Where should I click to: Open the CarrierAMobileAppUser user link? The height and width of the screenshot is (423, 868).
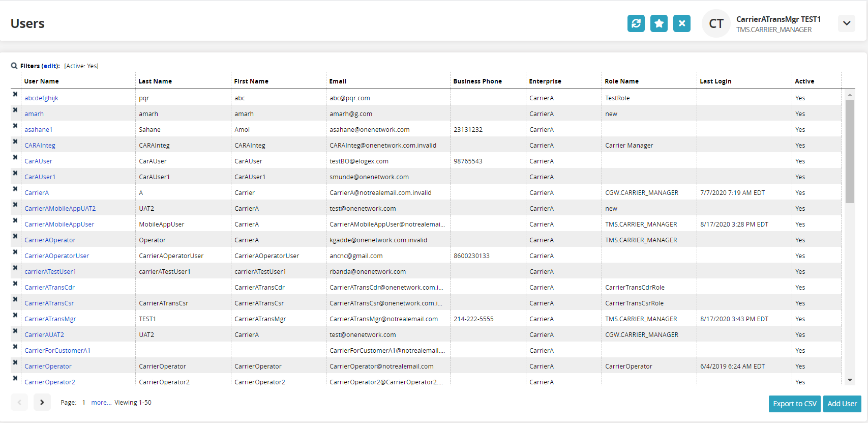[59, 224]
